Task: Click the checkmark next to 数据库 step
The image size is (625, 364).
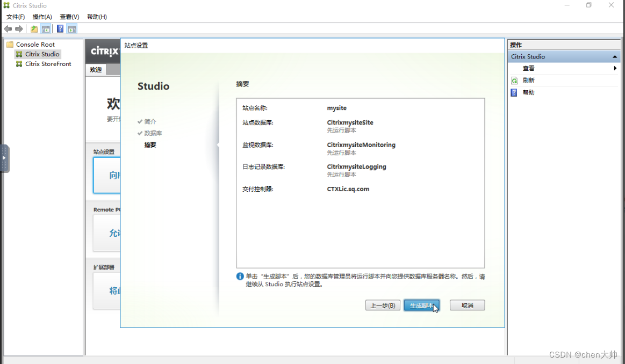Action: point(140,133)
